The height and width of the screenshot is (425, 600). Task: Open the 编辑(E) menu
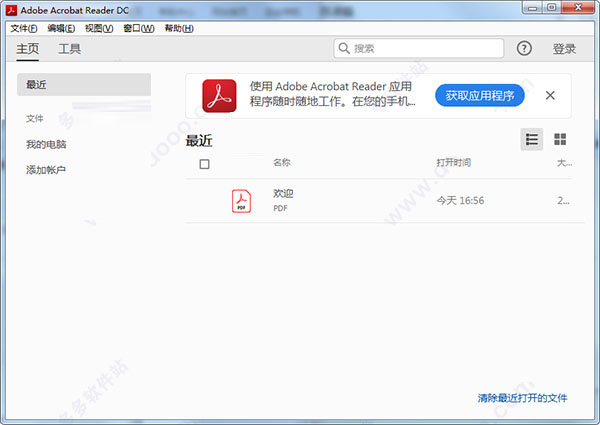(61, 28)
